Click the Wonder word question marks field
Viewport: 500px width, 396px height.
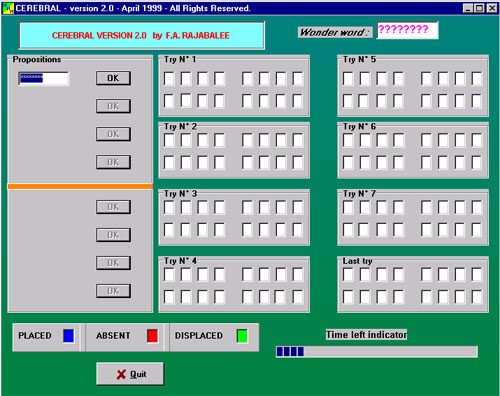(x=407, y=30)
